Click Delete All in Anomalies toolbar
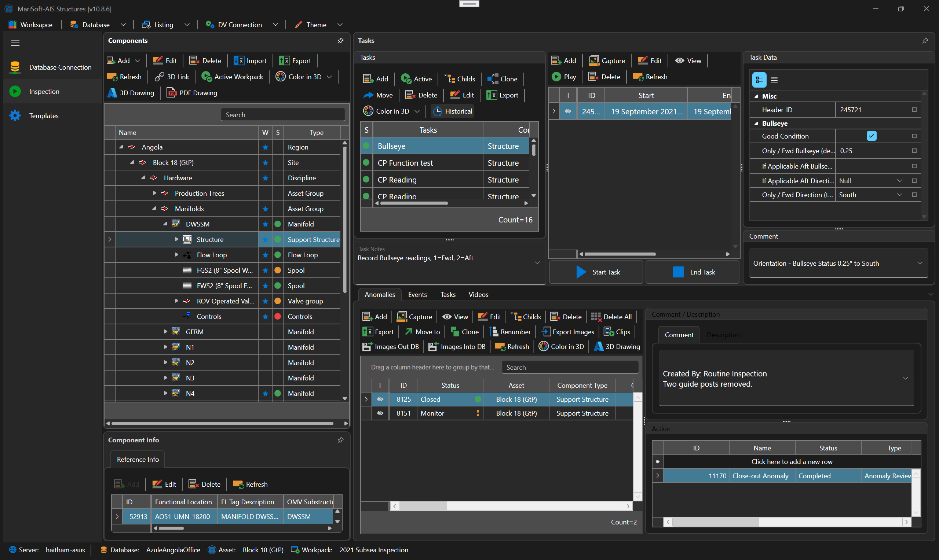 point(611,317)
